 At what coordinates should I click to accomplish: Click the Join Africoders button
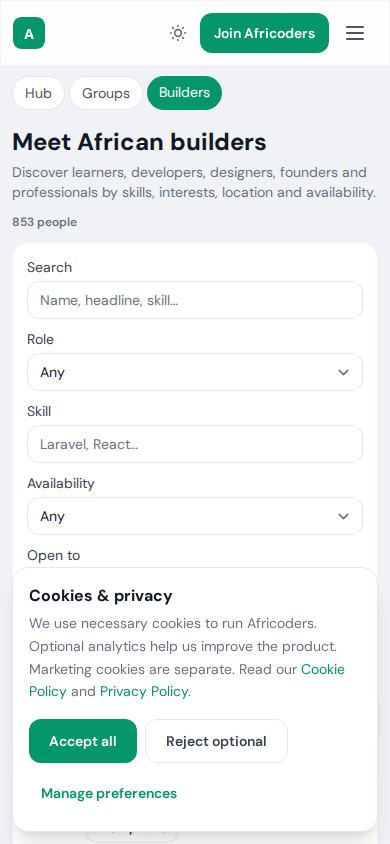tap(264, 33)
